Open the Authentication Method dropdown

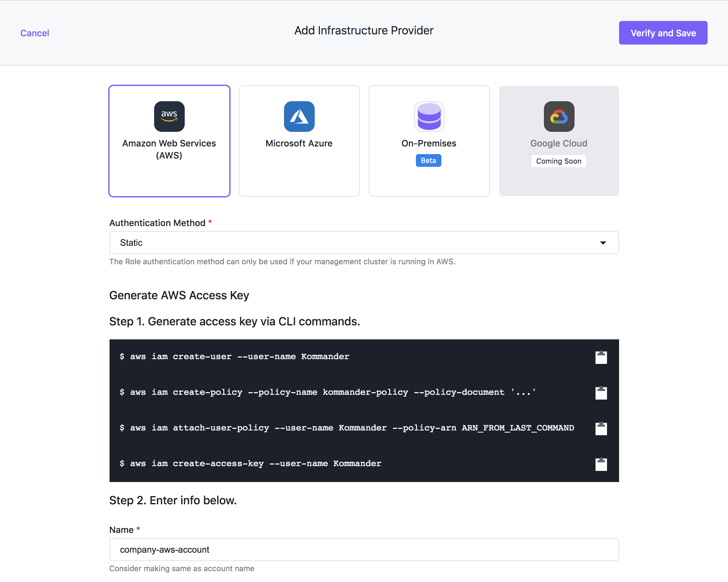pyautogui.click(x=364, y=243)
